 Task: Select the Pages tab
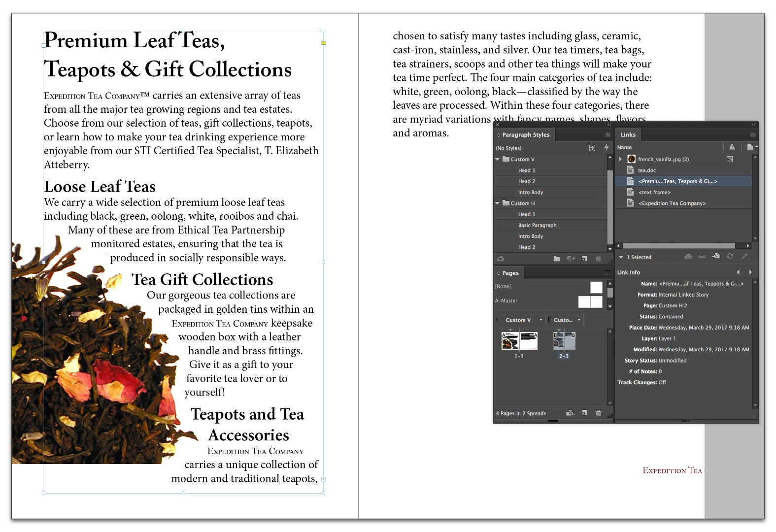pyautogui.click(x=510, y=273)
